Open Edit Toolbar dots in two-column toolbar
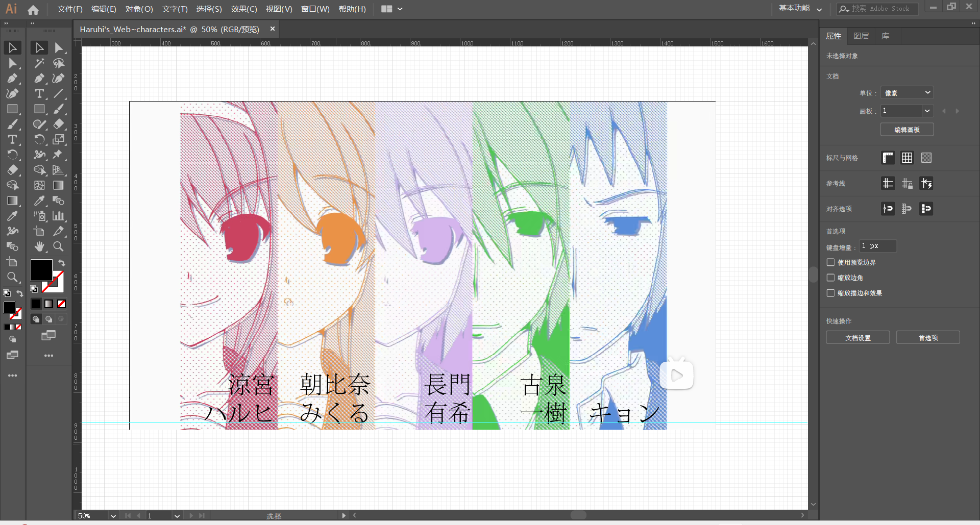Screen dimensions: 980x525 (x=48, y=356)
